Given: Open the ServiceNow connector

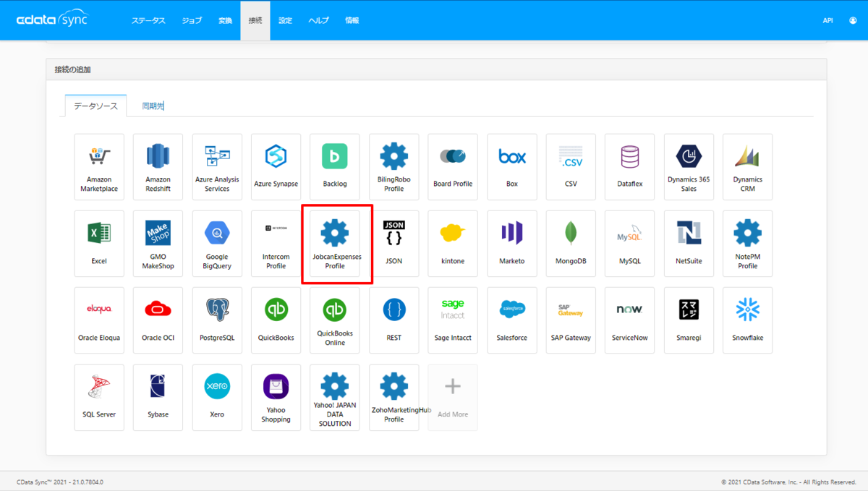Looking at the screenshot, I should click(x=630, y=320).
